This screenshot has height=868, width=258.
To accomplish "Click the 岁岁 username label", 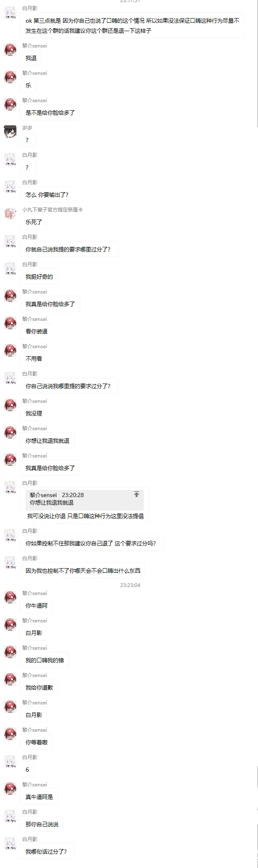I will coord(27,127).
